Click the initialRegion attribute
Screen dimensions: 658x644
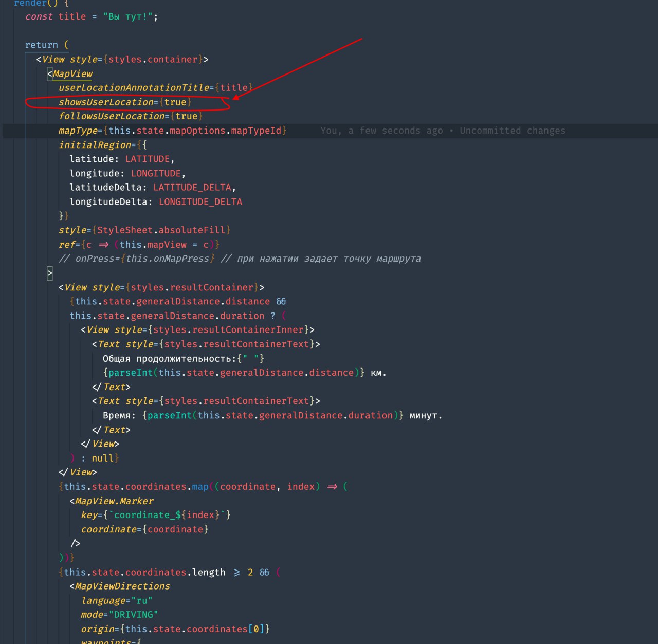click(x=95, y=145)
